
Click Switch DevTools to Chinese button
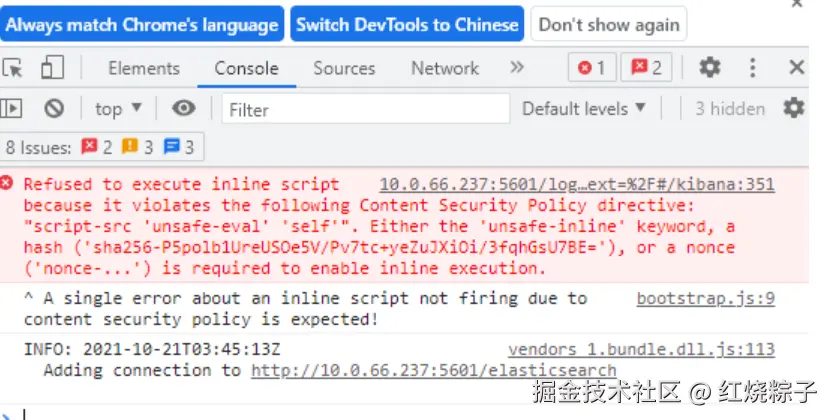[x=407, y=24]
